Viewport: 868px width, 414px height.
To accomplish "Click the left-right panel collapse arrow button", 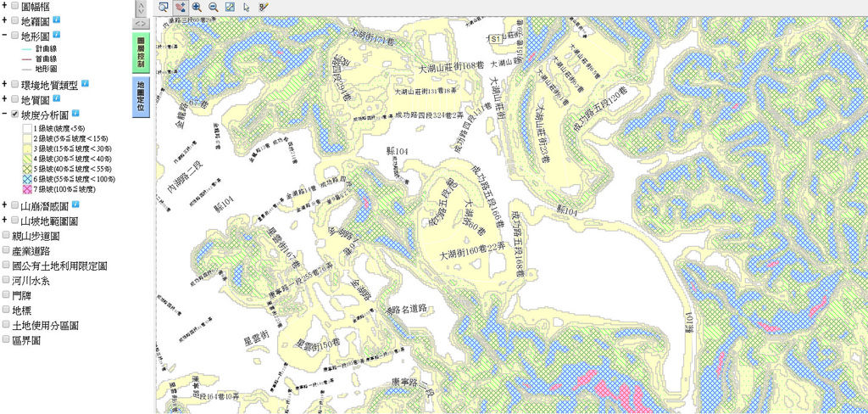I will pyautogui.click(x=141, y=23).
